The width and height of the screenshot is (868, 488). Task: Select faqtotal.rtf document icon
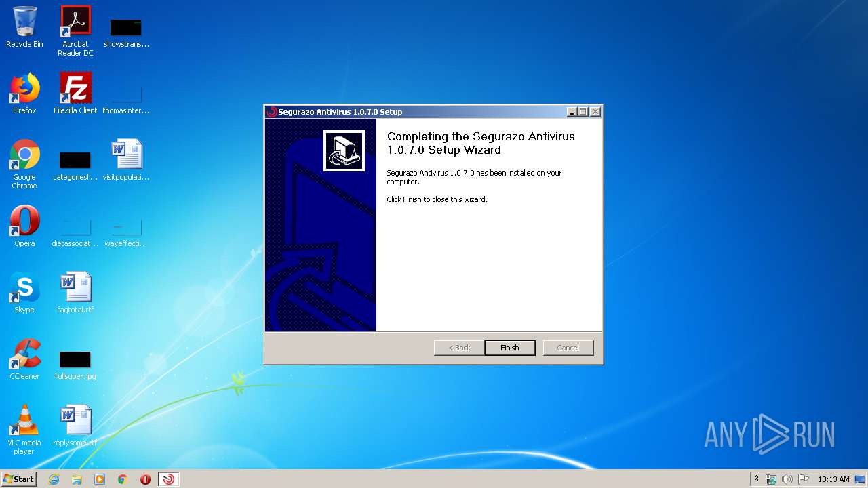[x=75, y=293]
